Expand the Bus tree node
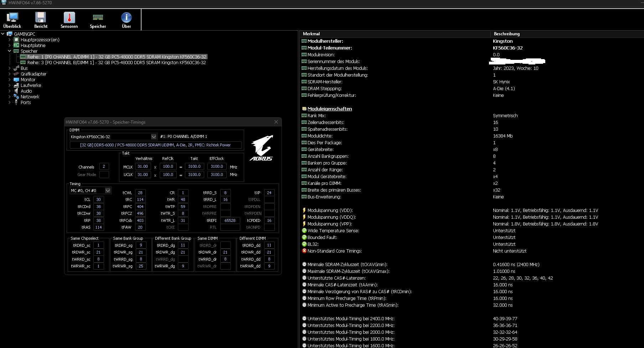 click(10, 68)
